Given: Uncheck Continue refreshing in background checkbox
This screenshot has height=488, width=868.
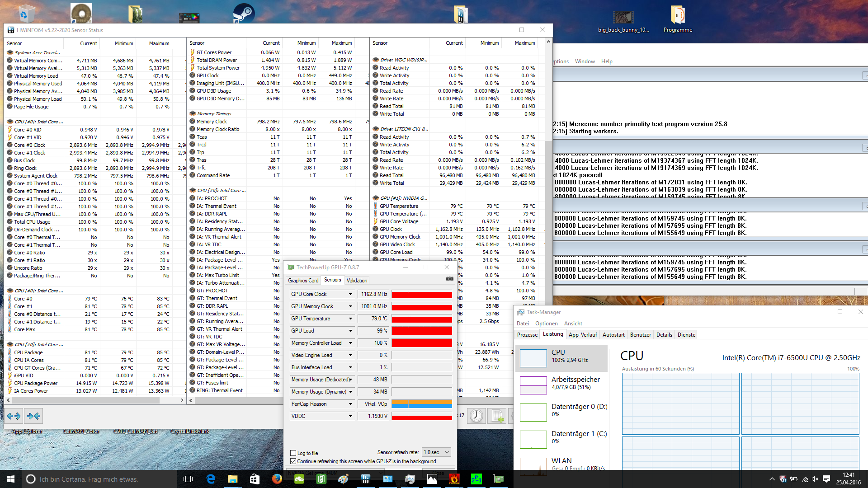Looking at the screenshot, I should coord(293,461).
